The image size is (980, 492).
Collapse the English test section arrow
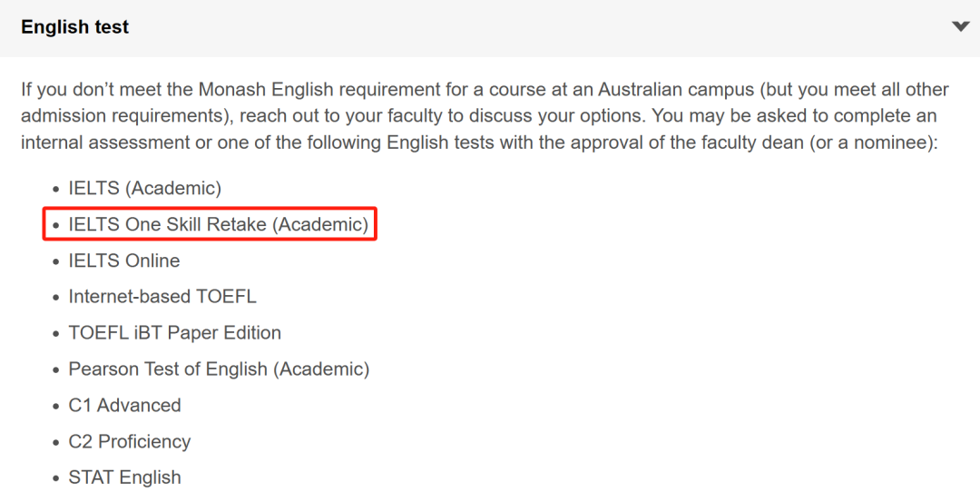961,27
